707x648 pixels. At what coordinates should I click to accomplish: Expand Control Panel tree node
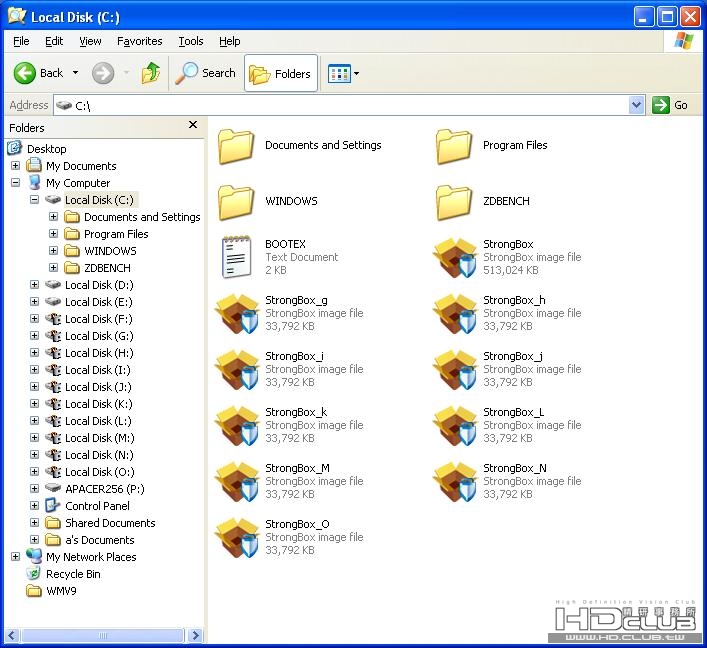35,506
